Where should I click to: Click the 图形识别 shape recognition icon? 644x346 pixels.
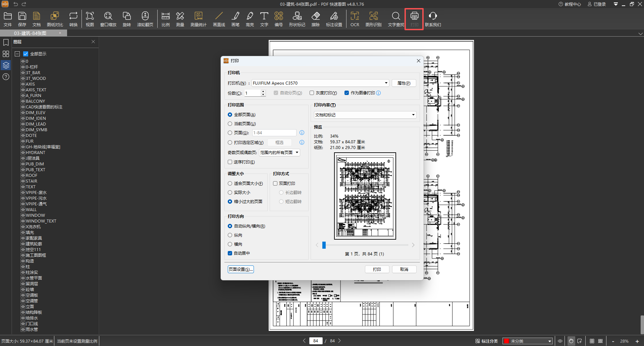click(373, 19)
